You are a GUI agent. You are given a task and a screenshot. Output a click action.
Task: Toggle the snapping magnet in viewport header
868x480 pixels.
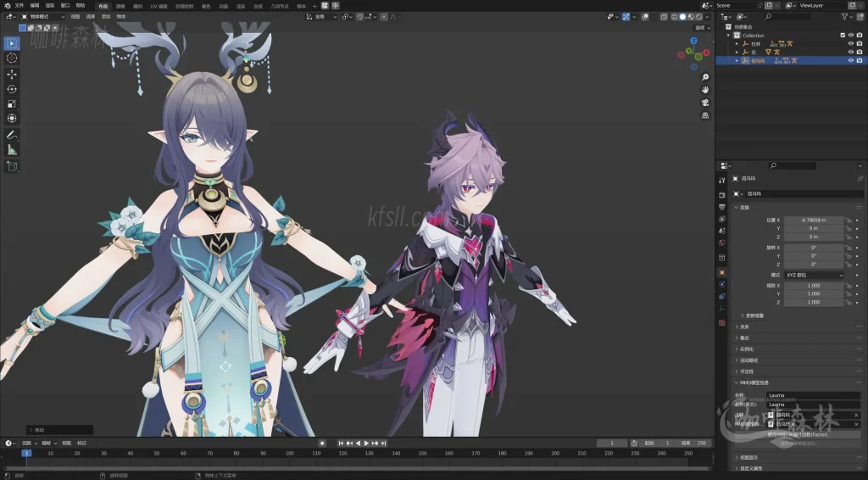pyautogui.click(x=359, y=17)
